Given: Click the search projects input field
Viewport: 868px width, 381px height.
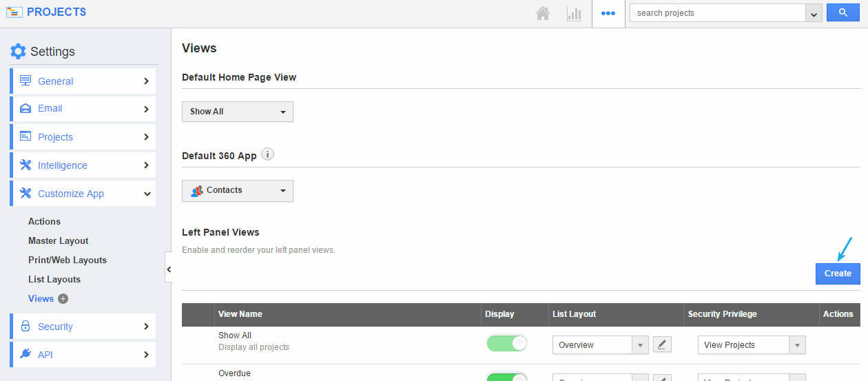Looking at the screenshot, I should [x=716, y=13].
